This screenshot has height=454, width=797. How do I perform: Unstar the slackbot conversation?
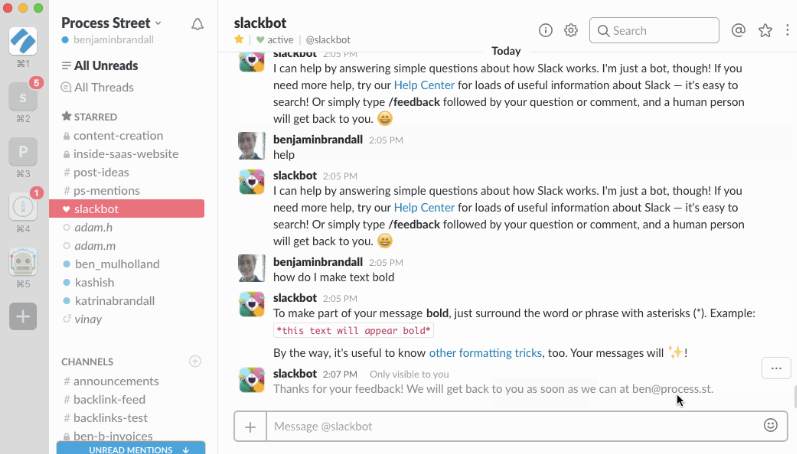coord(239,39)
